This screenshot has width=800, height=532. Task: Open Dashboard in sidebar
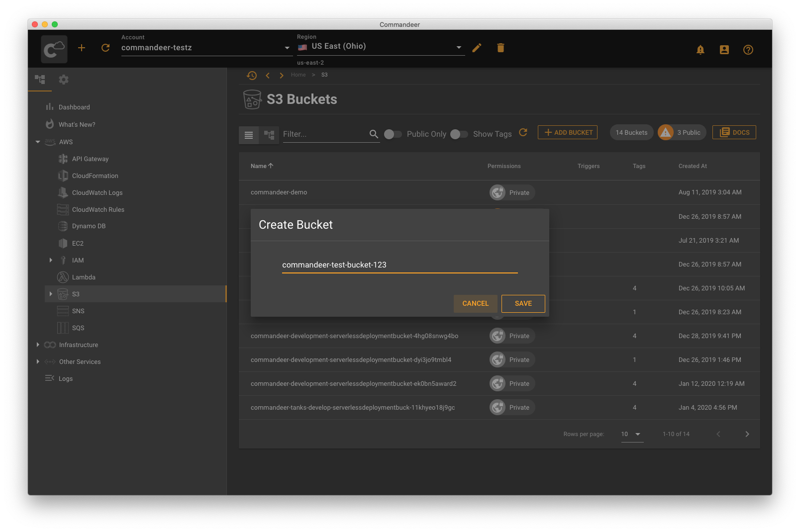pos(74,107)
